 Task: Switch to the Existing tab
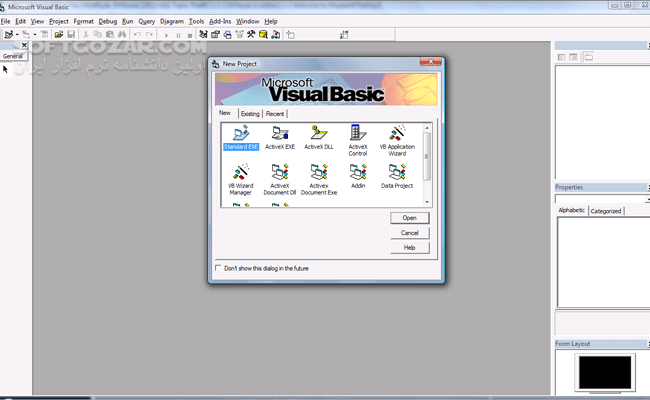click(249, 114)
